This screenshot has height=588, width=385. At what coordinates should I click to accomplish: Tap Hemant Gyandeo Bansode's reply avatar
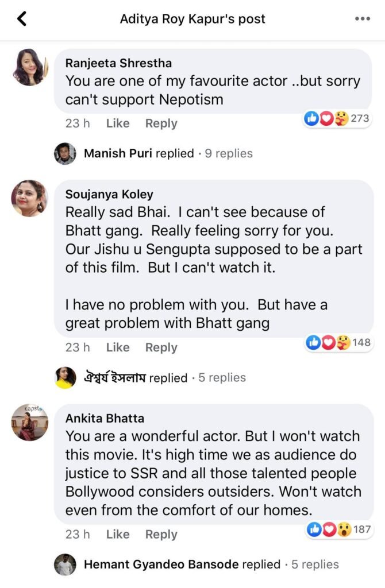point(65,564)
